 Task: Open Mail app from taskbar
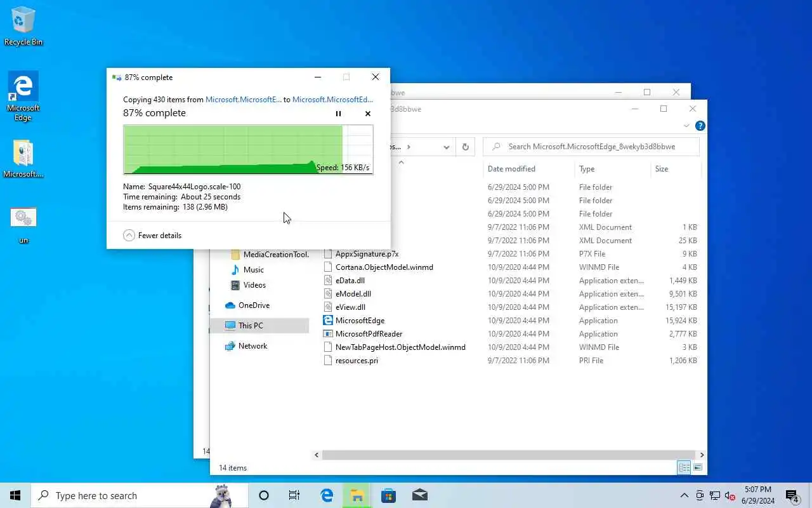click(419, 495)
